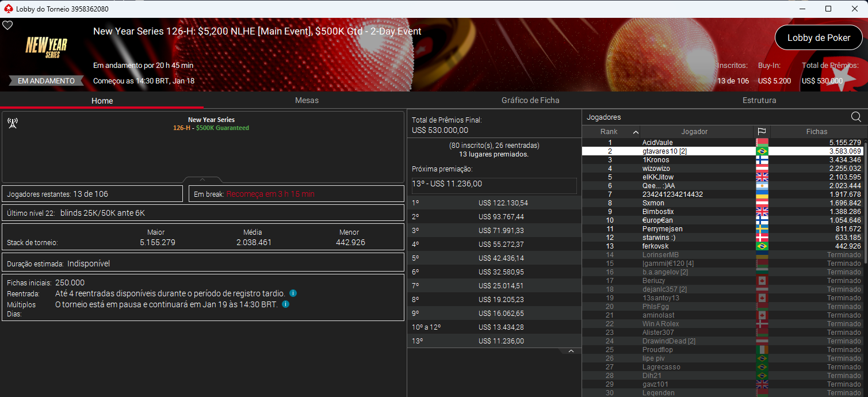The width and height of the screenshot is (868, 397).
Task: Switch to the Mesas tab
Action: [x=307, y=100]
